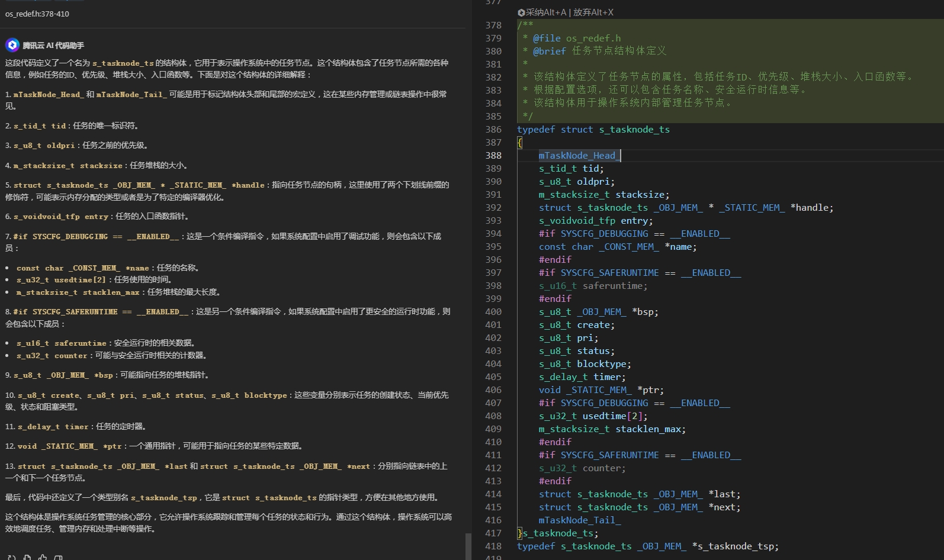This screenshot has height=560, width=944.
Task: Click line number 386 in gutter
Action: [x=493, y=130]
